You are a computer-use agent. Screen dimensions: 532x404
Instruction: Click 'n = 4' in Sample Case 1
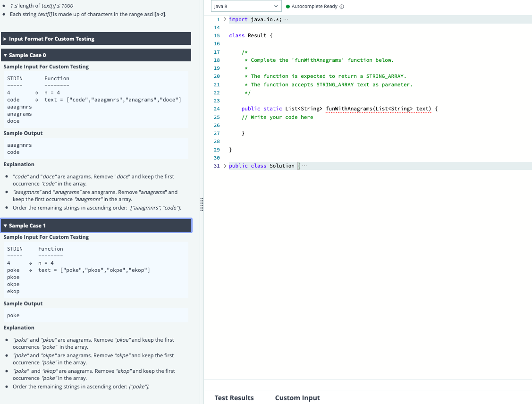pos(46,263)
